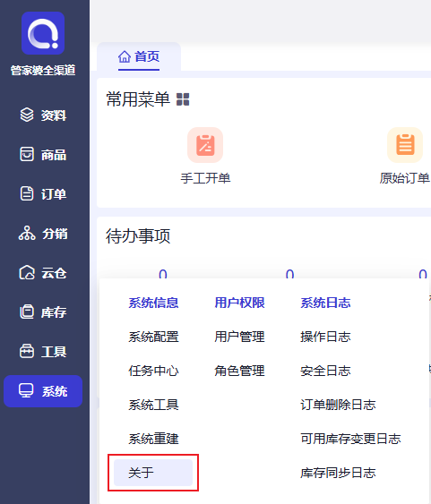
Task: Launch the 原始订单 shortcut icon
Action: point(405,145)
